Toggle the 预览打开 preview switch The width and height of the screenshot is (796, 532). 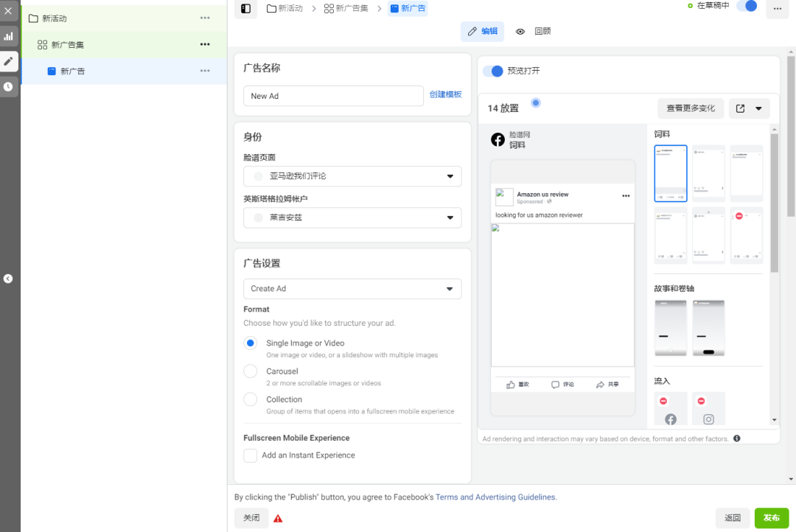pyautogui.click(x=493, y=71)
